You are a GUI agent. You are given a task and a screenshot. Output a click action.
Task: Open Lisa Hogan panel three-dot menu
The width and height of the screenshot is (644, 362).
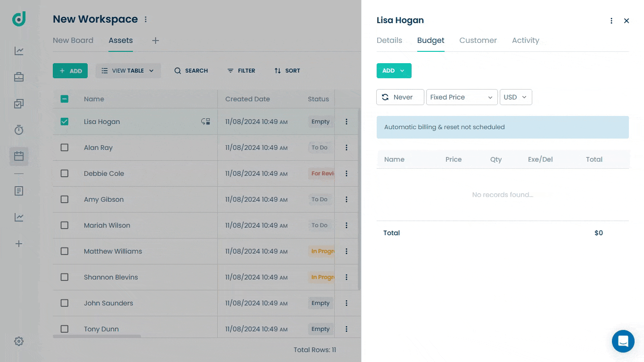pos(611,21)
